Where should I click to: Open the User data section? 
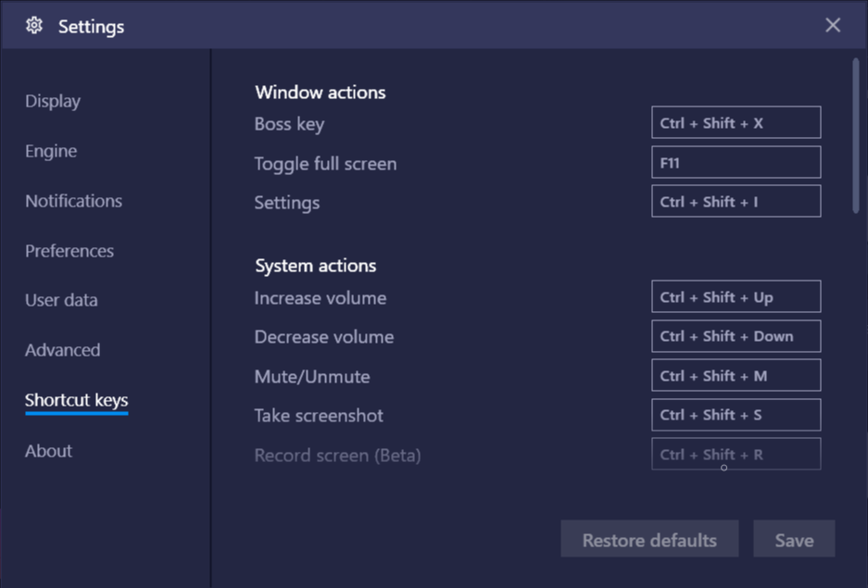click(x=61, y=300)
